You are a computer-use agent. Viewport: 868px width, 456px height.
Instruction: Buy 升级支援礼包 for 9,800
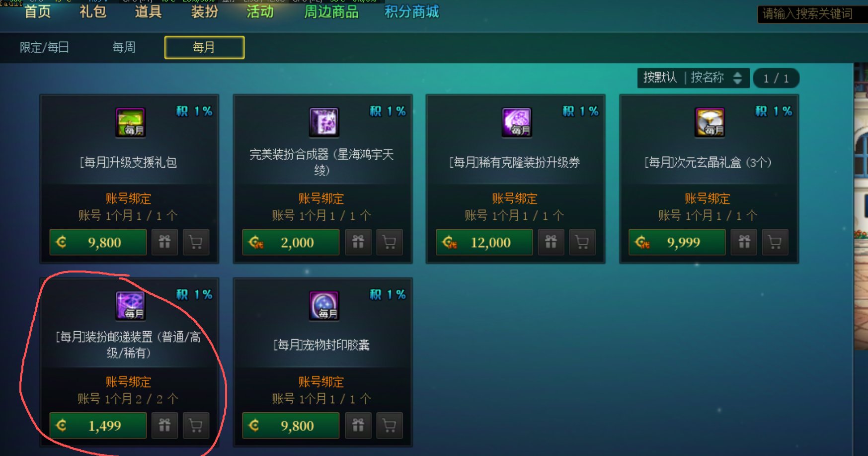98,242
